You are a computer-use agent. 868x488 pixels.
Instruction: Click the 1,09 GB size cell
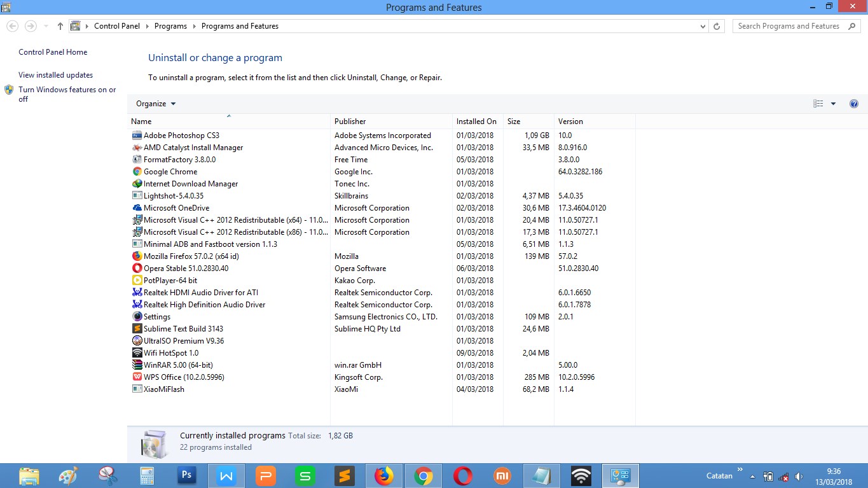point(537,136)
